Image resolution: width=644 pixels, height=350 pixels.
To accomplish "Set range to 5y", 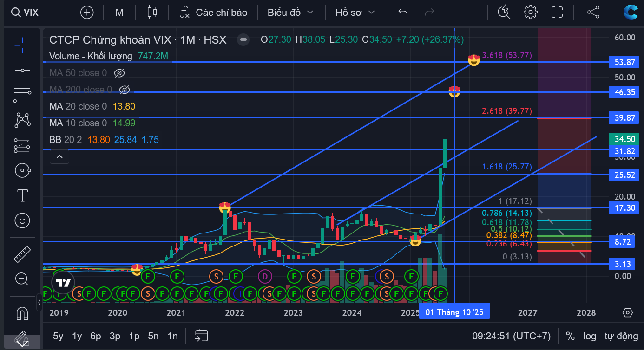I will pyautogui.click(x=58, y=336).
